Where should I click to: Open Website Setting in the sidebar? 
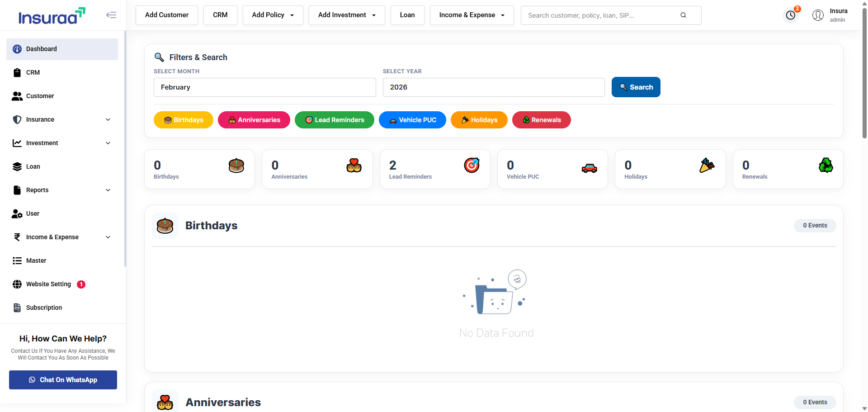pyautogui.click(x=62, y=284)
